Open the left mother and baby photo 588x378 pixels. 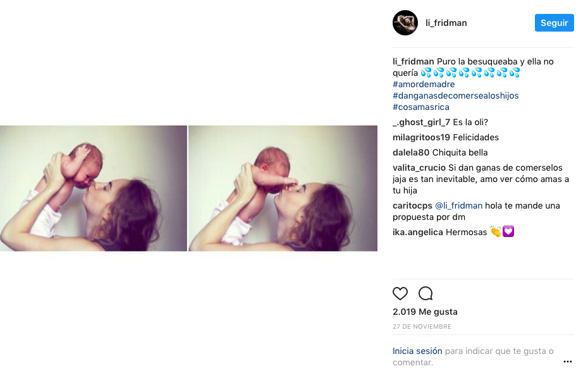click(x=94, y=188)
